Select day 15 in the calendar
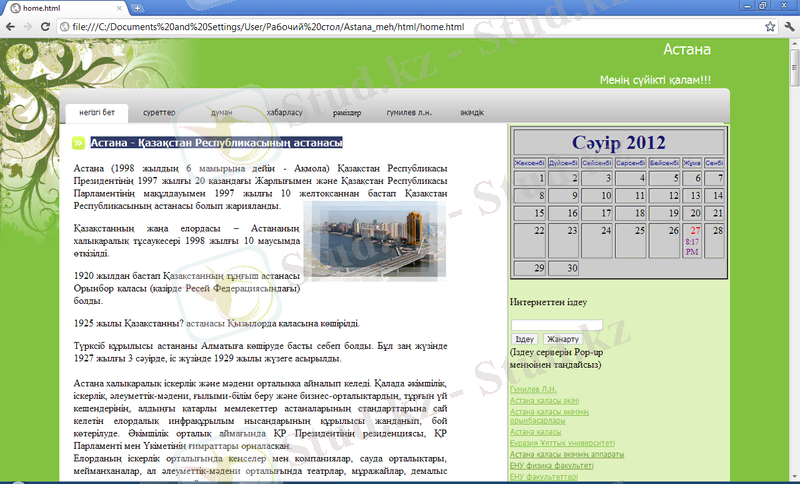Viewport: 800px width, 484px height. 530,213
